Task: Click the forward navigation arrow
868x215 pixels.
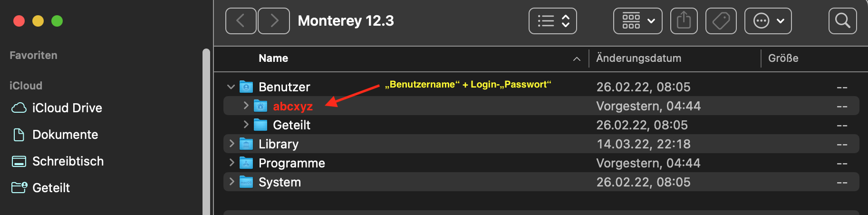Action: (x=274, y=21)
